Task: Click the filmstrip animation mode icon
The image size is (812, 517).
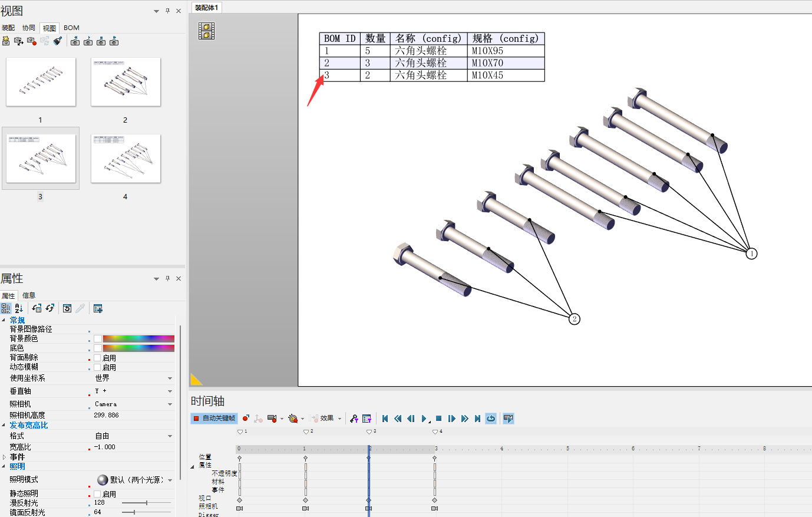Action: [x=206, y=31]
